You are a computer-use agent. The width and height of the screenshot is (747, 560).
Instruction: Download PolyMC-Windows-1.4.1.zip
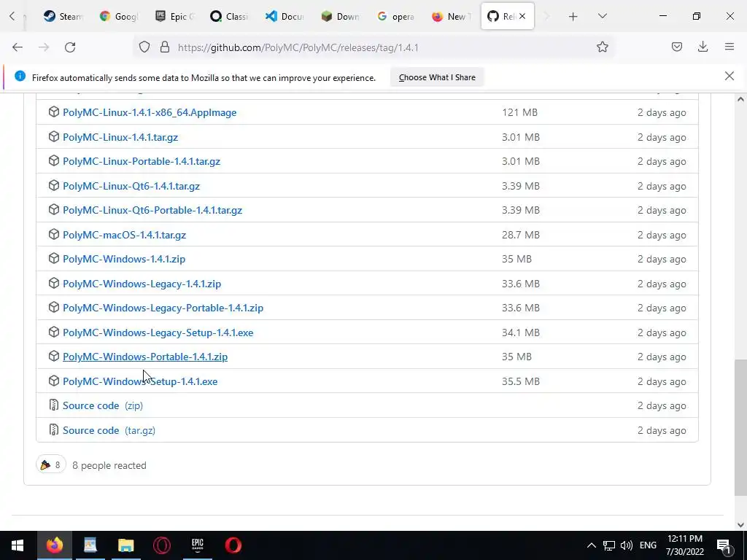coord(124,259)
